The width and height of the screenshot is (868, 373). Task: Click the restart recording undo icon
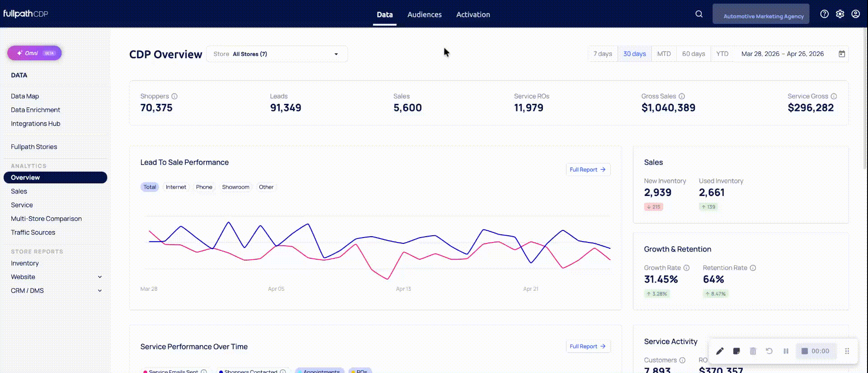[769, 351]
